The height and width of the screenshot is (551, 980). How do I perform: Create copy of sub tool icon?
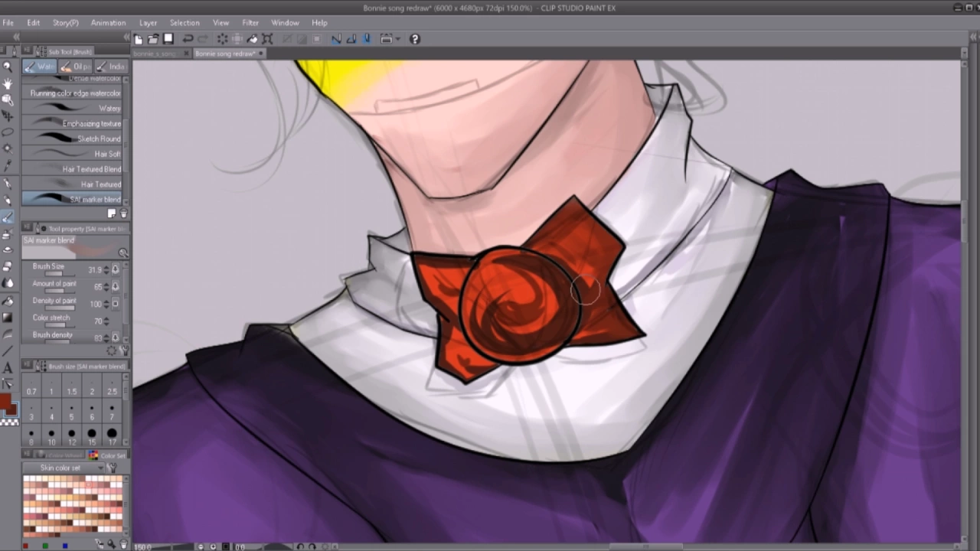point(112,214)
